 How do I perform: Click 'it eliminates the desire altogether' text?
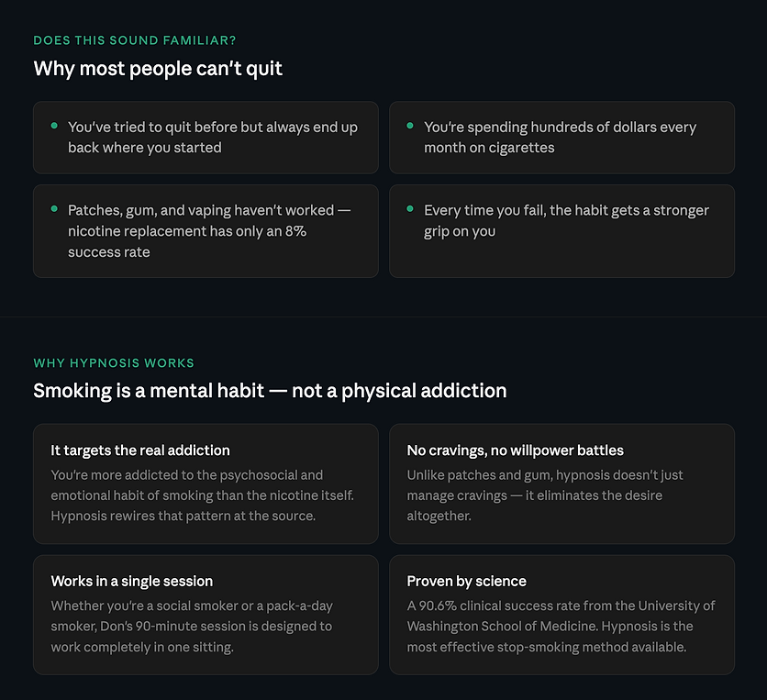pos(535,506)
